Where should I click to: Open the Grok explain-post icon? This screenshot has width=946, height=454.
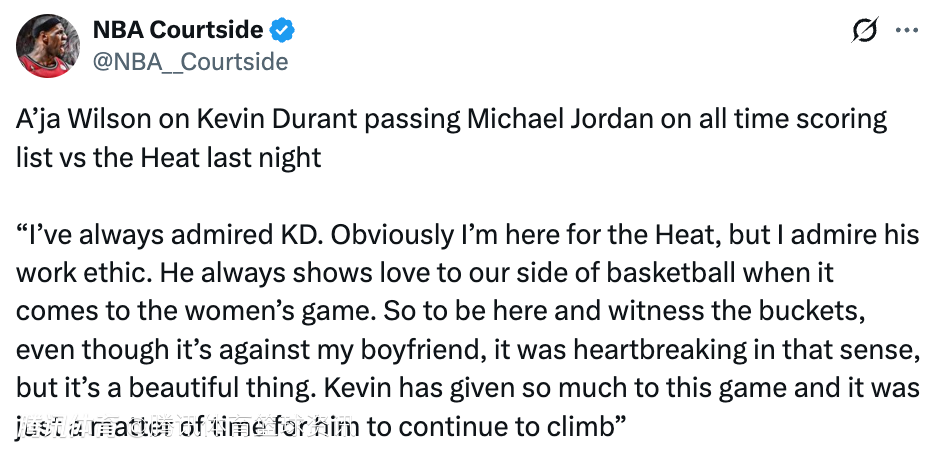click(864, 32)
